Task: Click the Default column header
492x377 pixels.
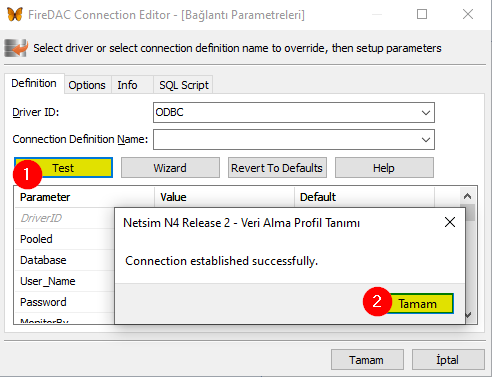Action: 365,197
